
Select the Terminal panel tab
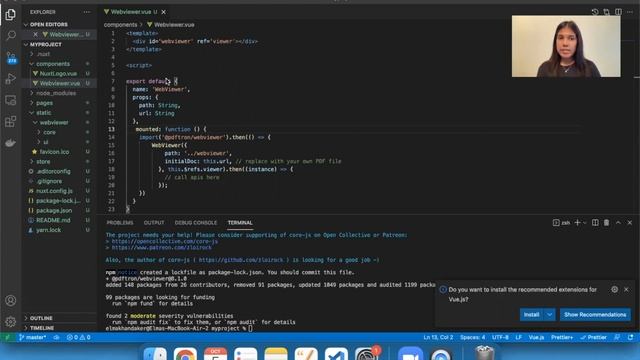pyautogui.click(x=240, y=223)
